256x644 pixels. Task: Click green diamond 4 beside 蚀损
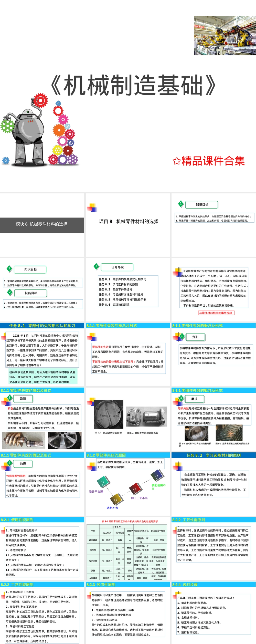click(x=9, y=463)
